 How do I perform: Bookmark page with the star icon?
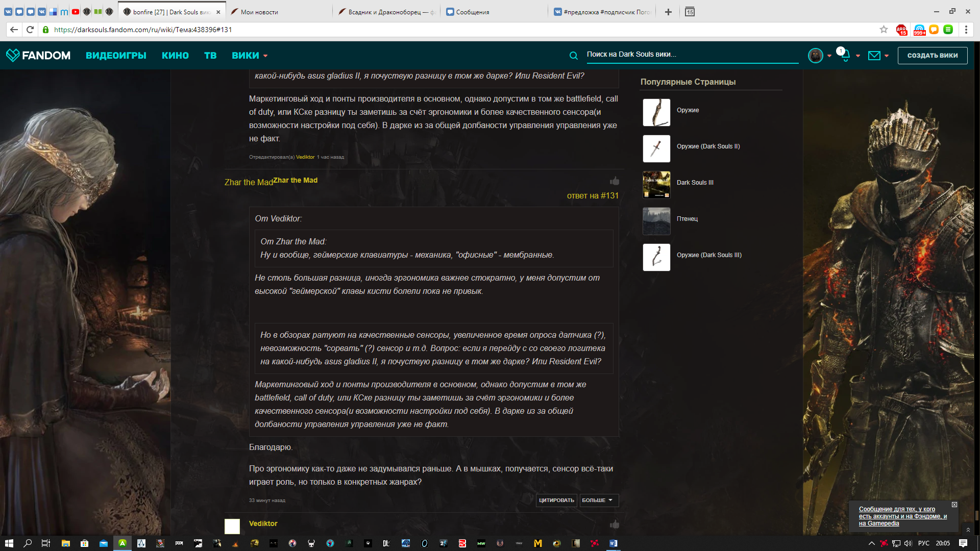click(x=884, y=30)
